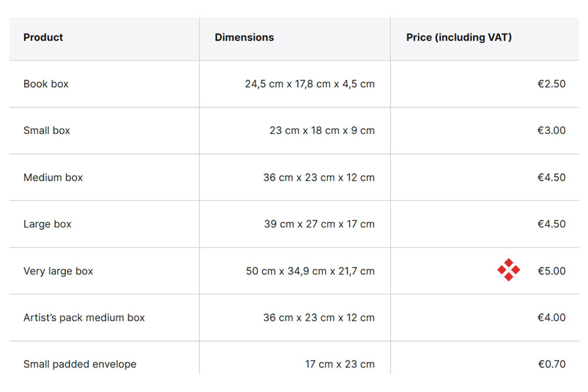Select the Small box product cell
This screenshot has height=392, width=588.
(x=46, y=130)
